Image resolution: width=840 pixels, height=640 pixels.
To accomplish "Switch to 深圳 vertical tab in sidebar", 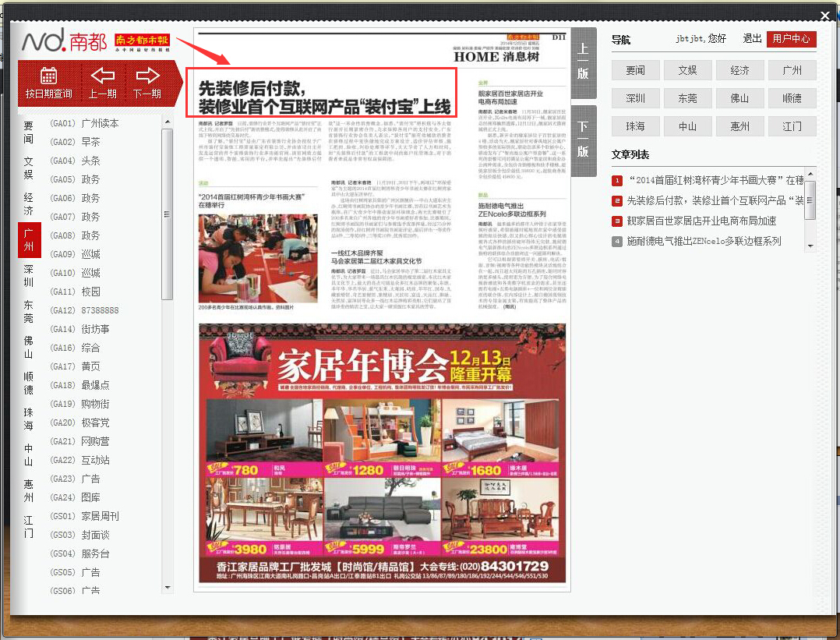I will 28,276.
